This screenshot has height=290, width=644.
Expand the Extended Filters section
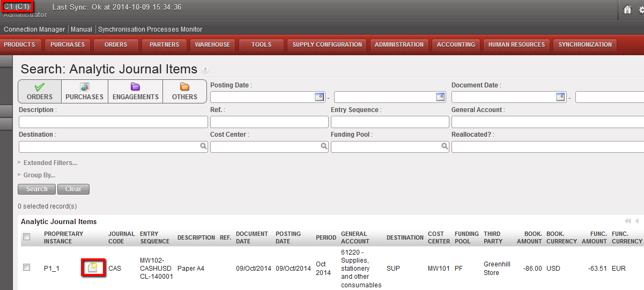click(x=49, y=163)
